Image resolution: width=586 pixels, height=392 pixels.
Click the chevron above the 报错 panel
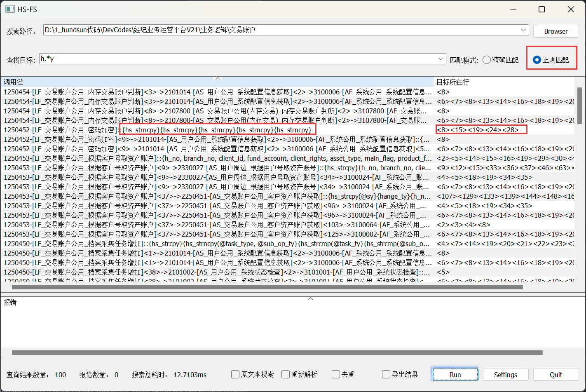pos(311,298)
